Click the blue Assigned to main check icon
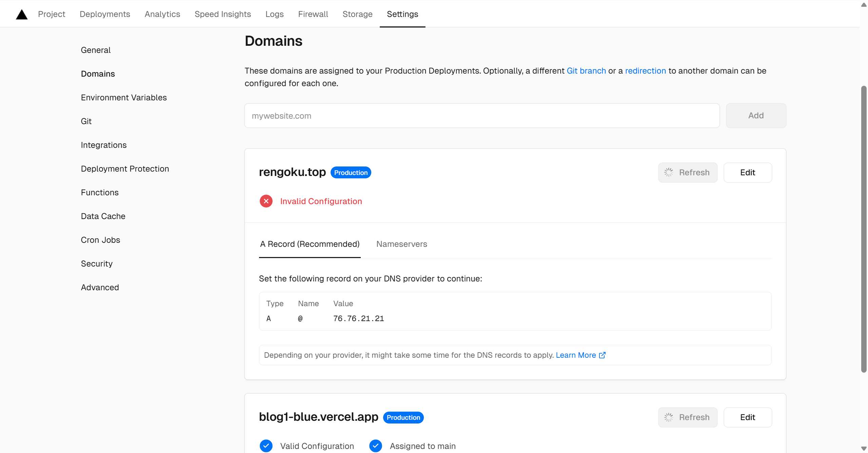Image resolution: width=868 pixels, height=453 pixels. (x=376, y=446)
